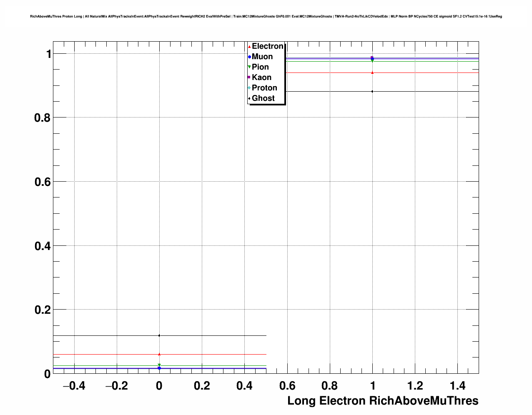This screenshot has height=415, width=532.
Task: Click x-axis label 0.2
Action: (x=202, y=386)
